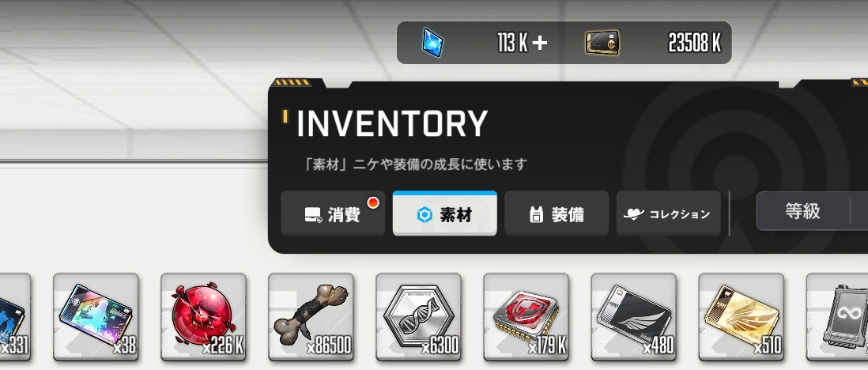
Task: Open the bone item x86500
Action: (311, 316)
